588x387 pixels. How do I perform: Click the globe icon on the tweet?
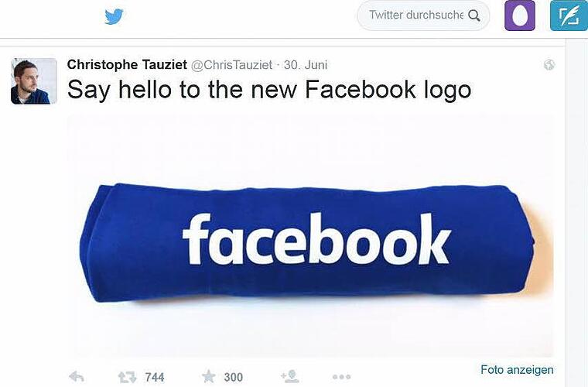[x=549, y=65]
